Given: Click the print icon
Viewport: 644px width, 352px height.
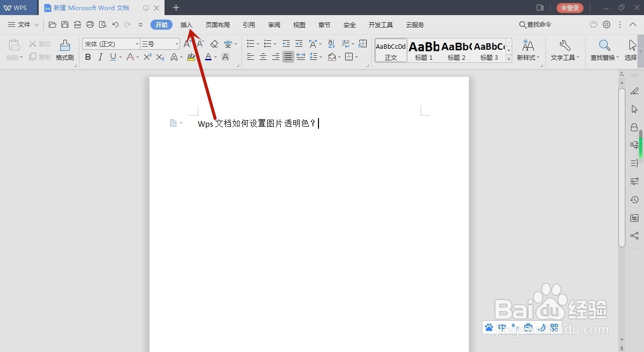Looking at the screenshot, I should (x=90, y=25).
